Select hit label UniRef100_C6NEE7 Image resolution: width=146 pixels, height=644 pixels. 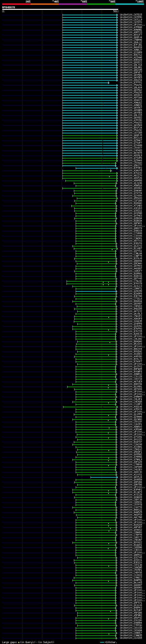(x=131, y=633)
